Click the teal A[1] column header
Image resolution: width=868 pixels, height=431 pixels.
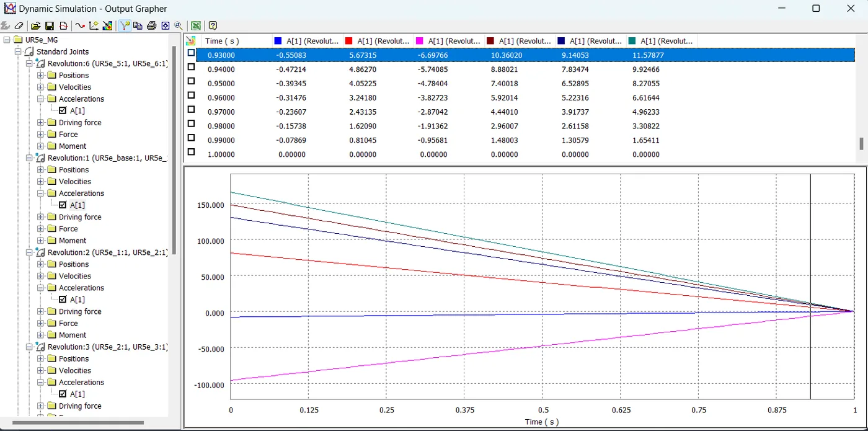pyautogui.click(x=661, y=41)
